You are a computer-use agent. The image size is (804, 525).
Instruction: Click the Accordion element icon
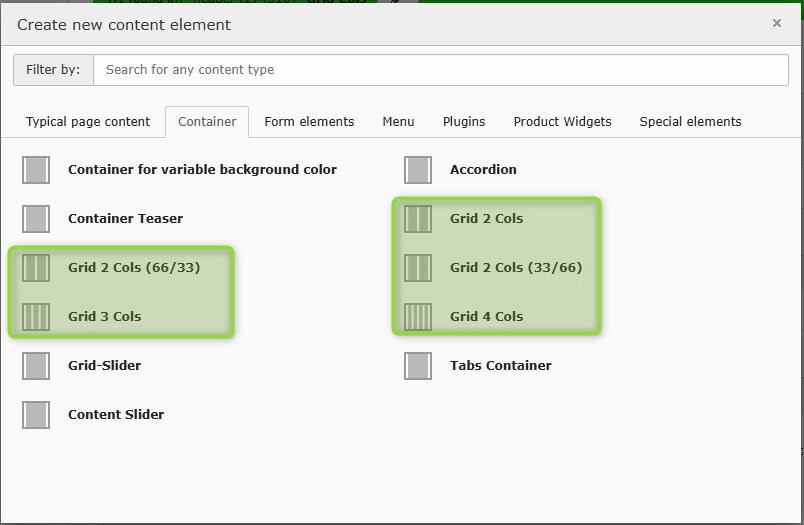[418, 170]
